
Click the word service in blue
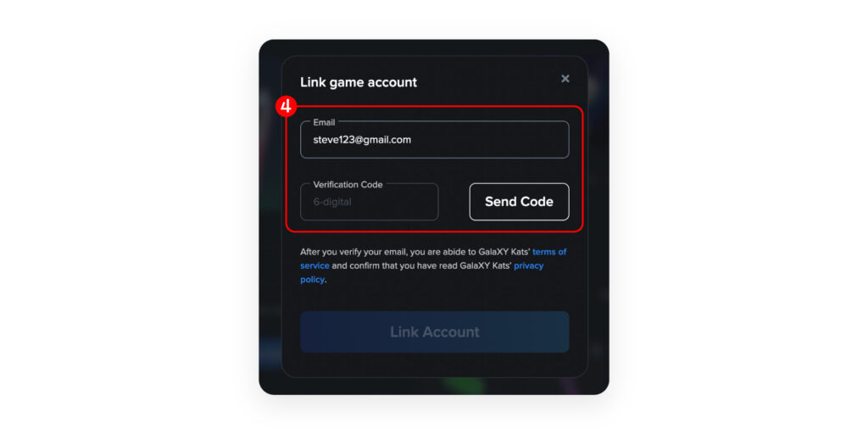click(315, 265)
